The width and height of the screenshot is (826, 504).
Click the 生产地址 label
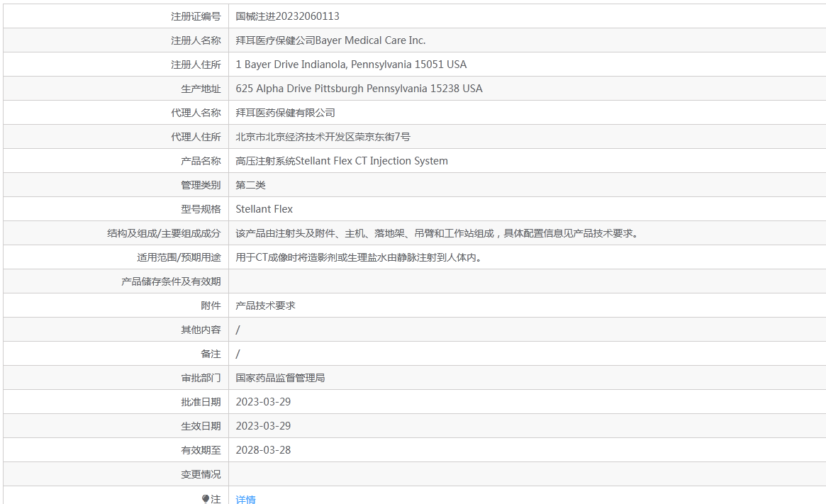pos(201,89)
